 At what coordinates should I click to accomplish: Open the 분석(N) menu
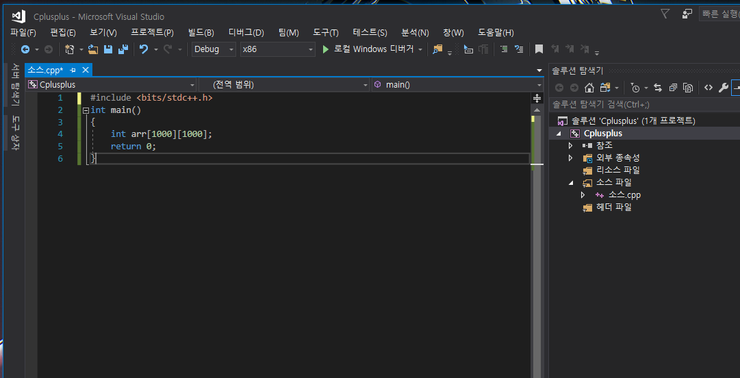point(415,33)
